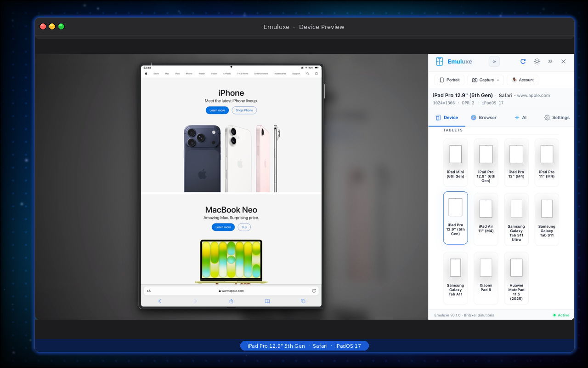Open the Capture dropdown menu
The image size is (588, 368).
(486, 80)
